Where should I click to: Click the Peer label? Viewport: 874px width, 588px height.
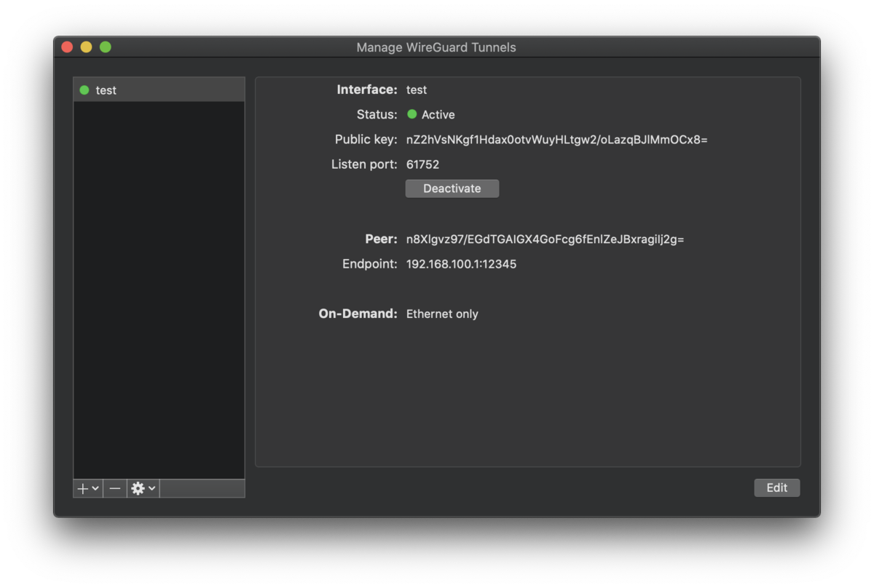(382, 239)
